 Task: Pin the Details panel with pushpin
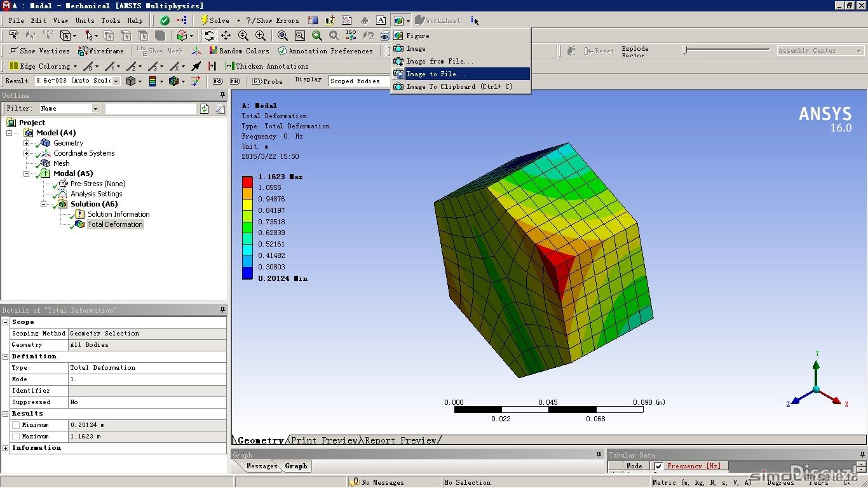[x=222, y=310]
